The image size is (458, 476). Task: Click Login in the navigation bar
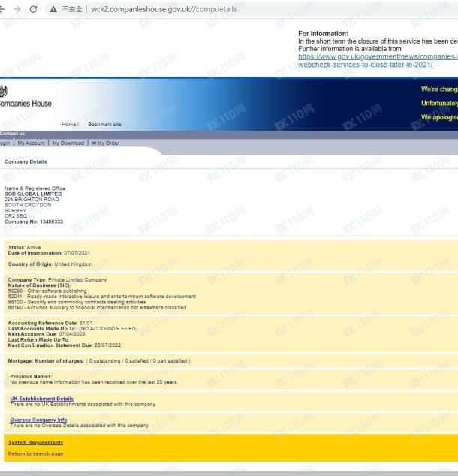5,143
